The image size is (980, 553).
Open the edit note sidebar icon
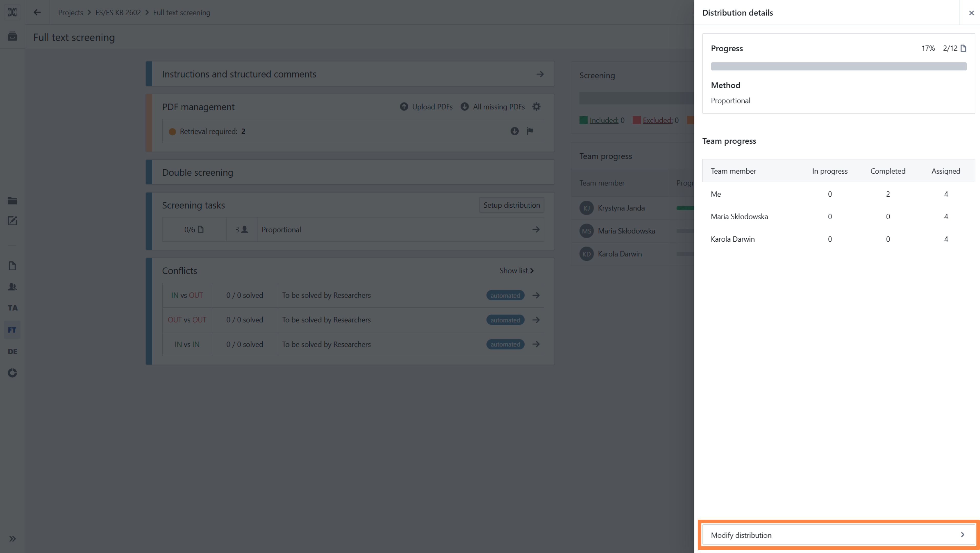pos(12,221)
